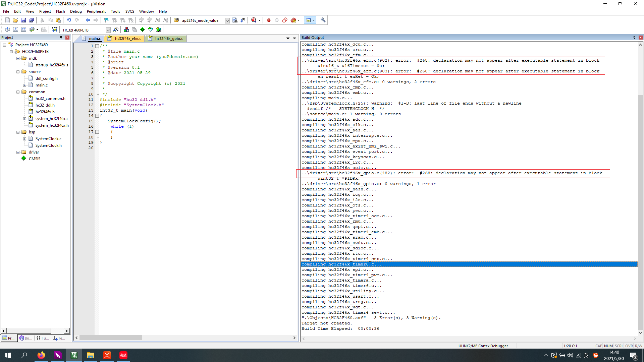
Task: Click the Rebuild all target files icon
Action: tap(23, 29)
